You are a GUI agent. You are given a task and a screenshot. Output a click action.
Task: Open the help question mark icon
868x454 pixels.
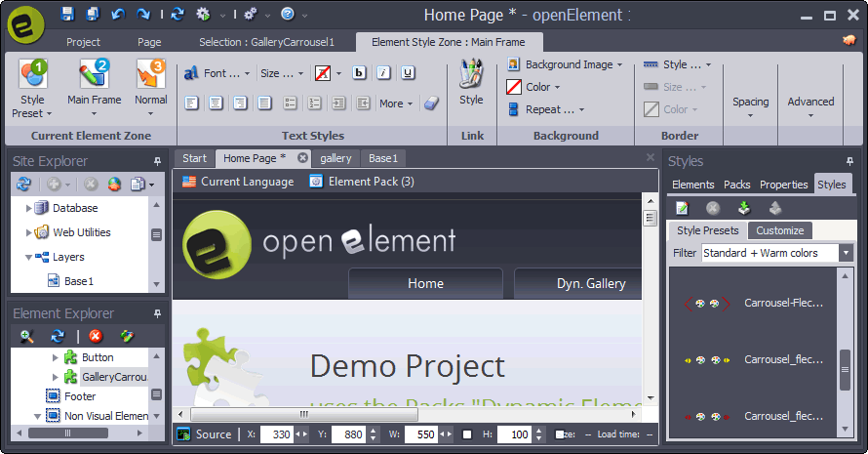(288, 14)
